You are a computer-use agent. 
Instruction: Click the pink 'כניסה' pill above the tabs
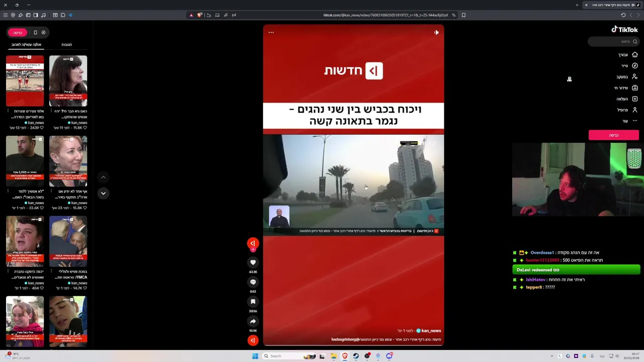pyautogui.click(x=18, y=33)
